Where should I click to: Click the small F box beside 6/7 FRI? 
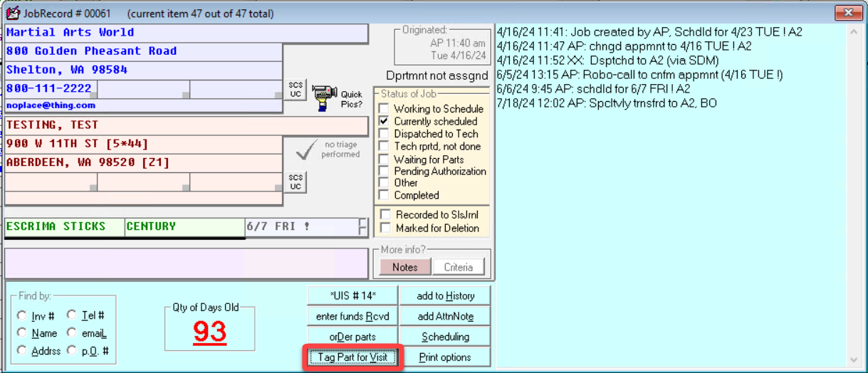(x=363, y=227)
